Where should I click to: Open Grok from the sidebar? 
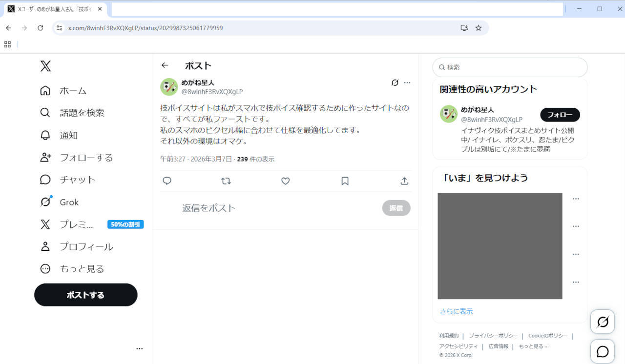(60, 202)
